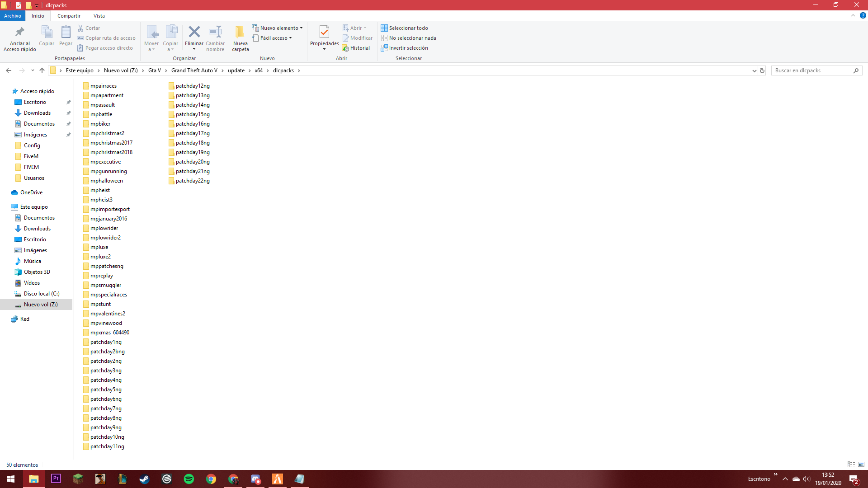The width and height of the screenshot is (868, 488).
Task: Select Nuevo vol (Z:) drive
Action: (x=41, y=305)
